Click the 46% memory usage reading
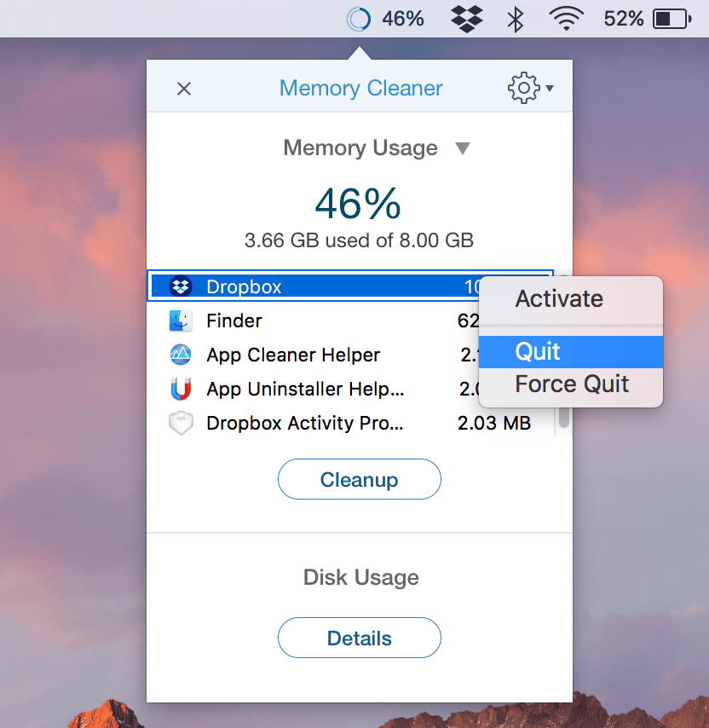 click(x=359, y=203)
